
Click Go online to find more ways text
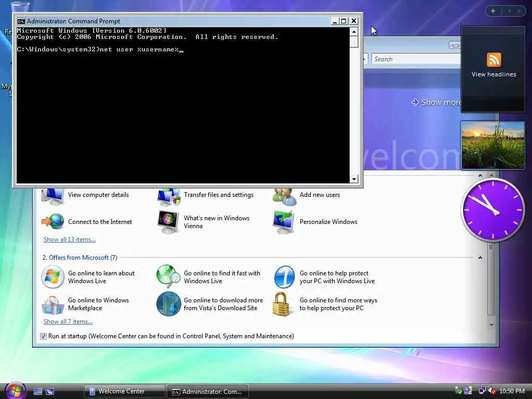(338, 304)
